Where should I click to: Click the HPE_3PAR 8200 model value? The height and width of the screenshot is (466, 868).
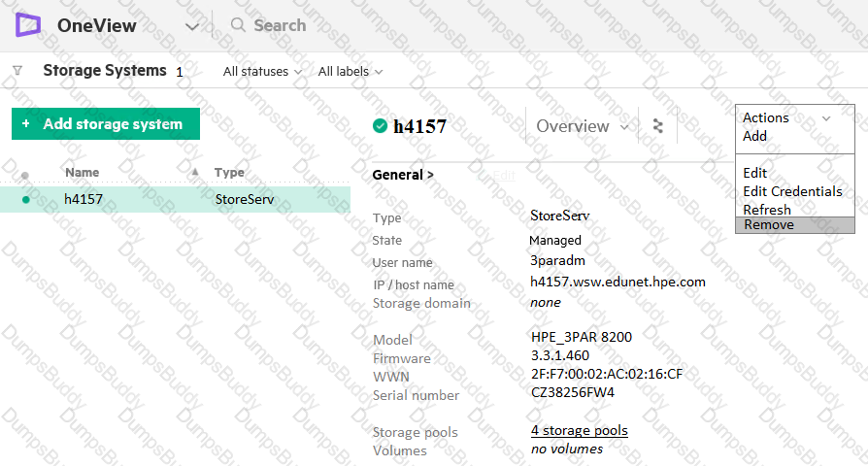tap(582, 337)
